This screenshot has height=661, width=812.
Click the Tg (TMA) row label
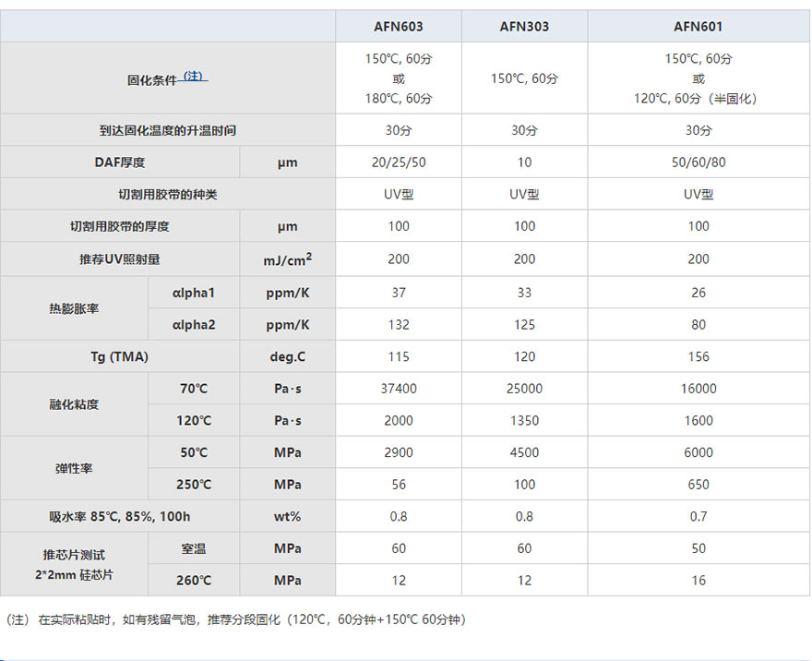(x=120, y=356)
